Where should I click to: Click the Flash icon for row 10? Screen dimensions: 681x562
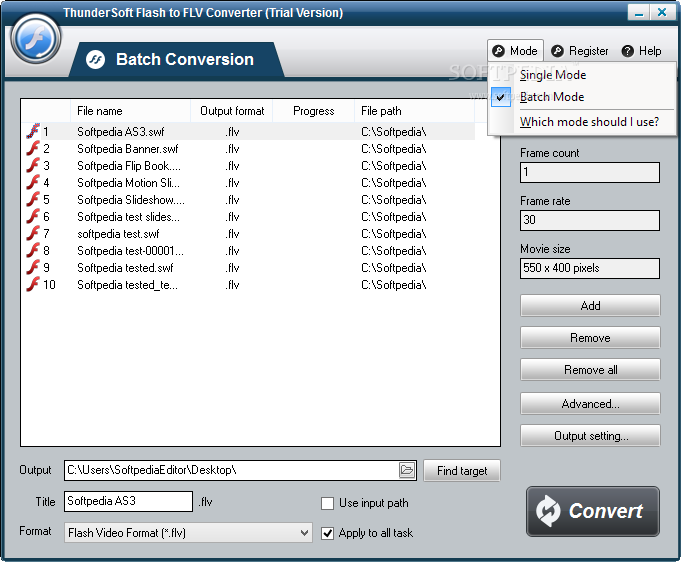click(x=33, y=284)
